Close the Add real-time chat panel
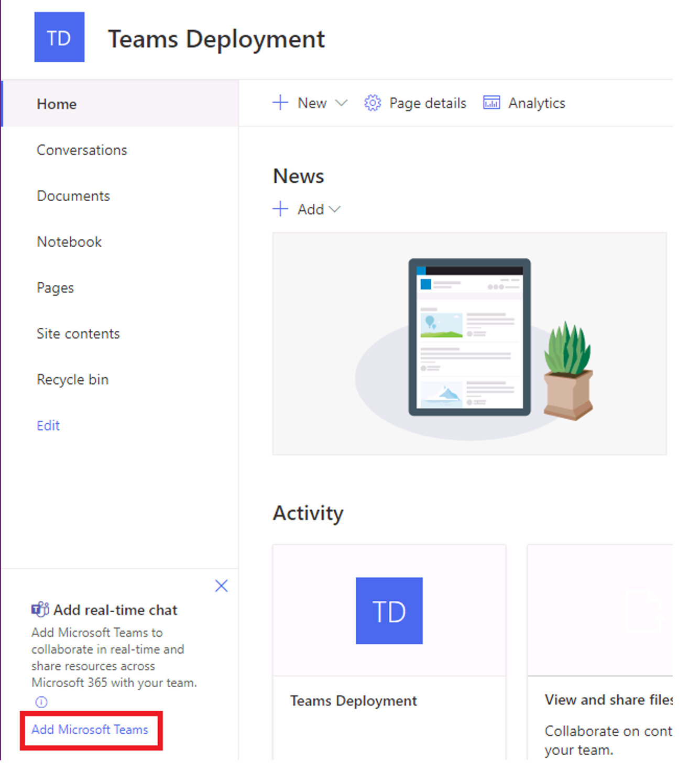Screen dimensions: 700x772 coord(222,586)
